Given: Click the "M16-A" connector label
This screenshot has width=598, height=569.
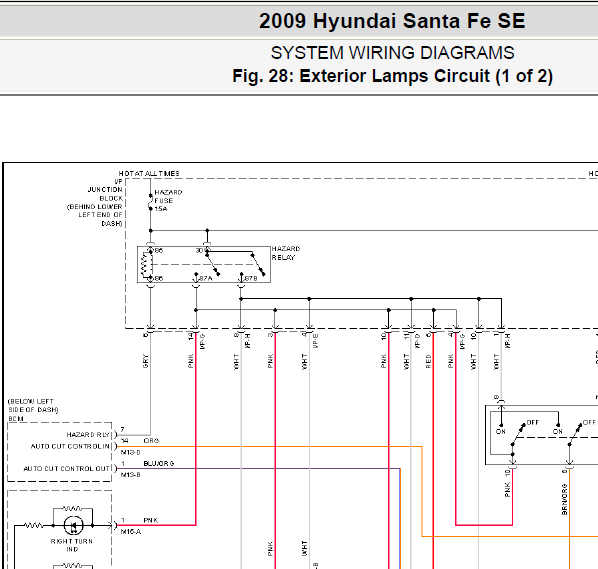Looking at the screenshot, I should click(131, 532).
